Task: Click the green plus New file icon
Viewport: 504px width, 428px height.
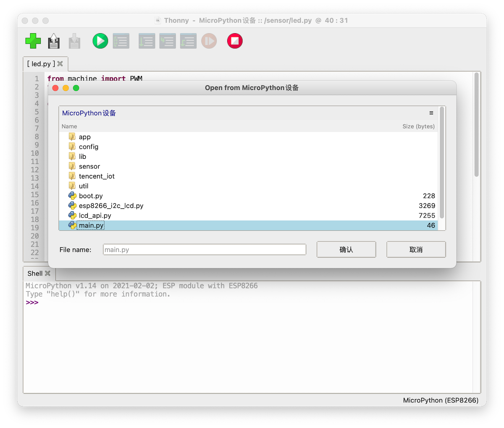Action: tap(33, 41)
